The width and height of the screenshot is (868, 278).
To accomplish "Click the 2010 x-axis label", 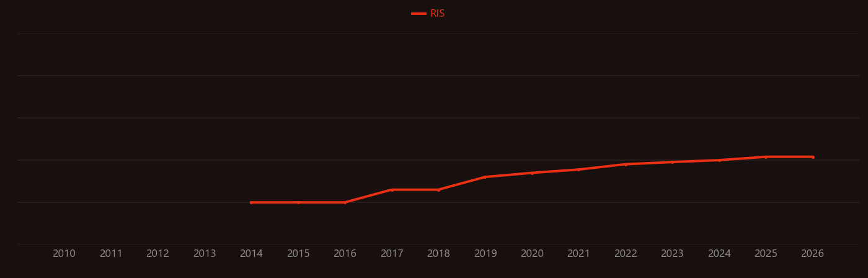I will tap(64, 254).
